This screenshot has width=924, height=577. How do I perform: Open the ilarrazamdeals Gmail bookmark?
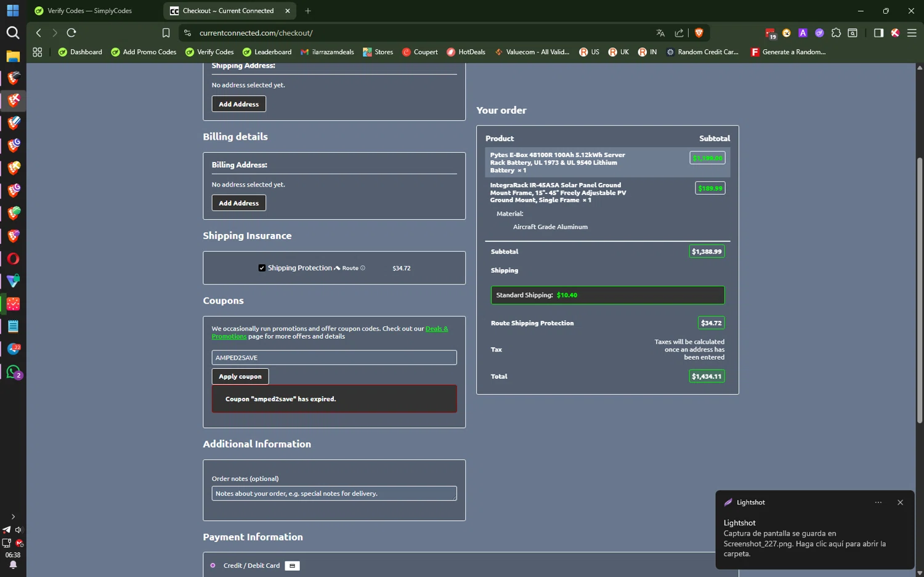327,52
